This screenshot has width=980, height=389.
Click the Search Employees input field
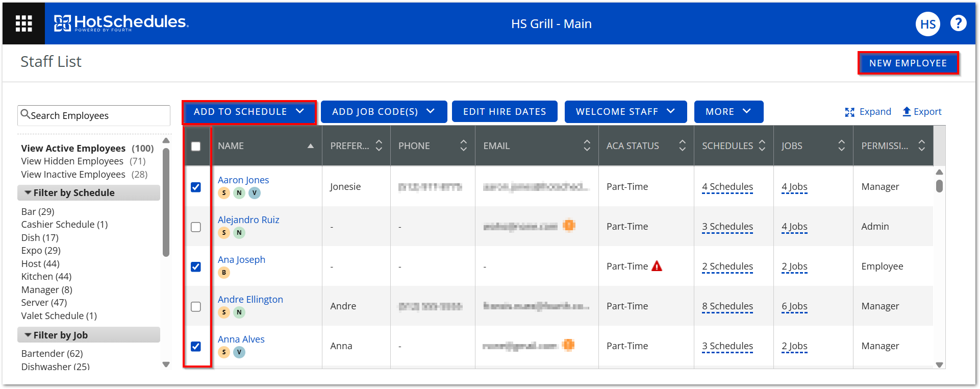click(x=94, y=115)
